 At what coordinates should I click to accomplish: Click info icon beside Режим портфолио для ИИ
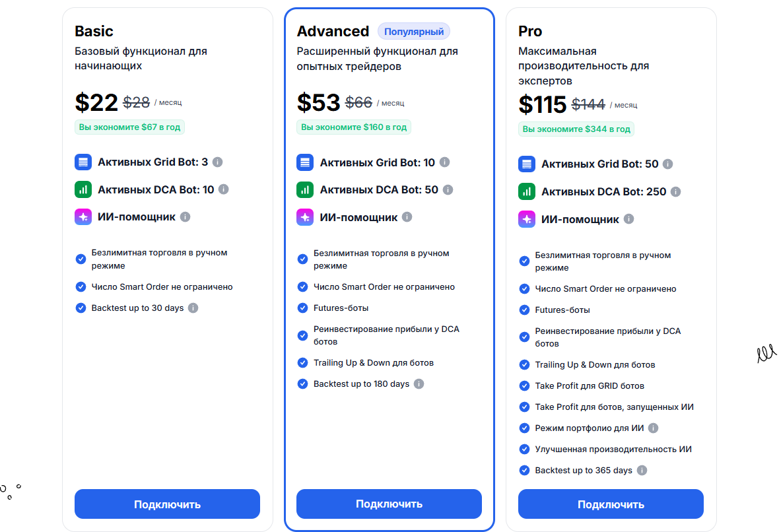click(x=654, y=428)
